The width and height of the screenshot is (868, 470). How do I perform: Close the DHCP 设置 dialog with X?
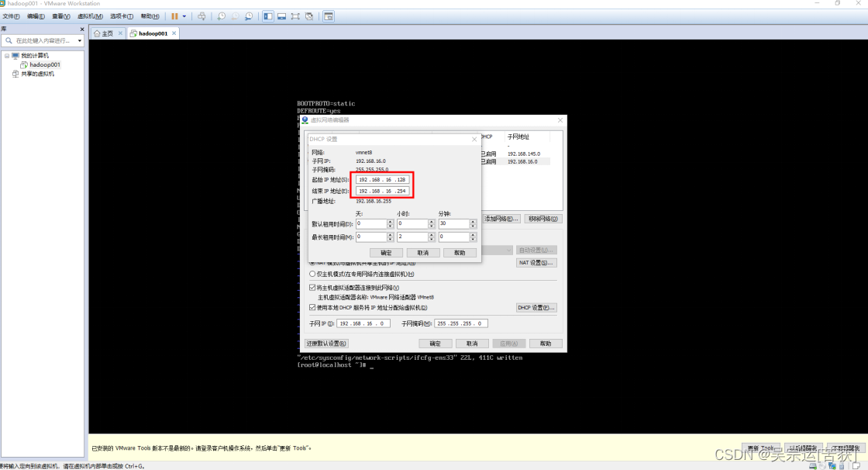click(474, 139)
